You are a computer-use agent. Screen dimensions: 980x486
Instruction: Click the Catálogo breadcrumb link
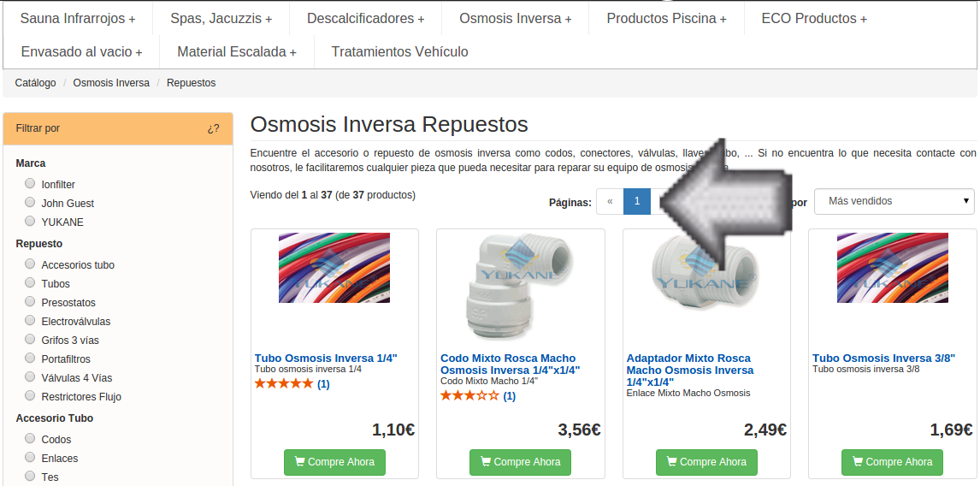[36, 82]
